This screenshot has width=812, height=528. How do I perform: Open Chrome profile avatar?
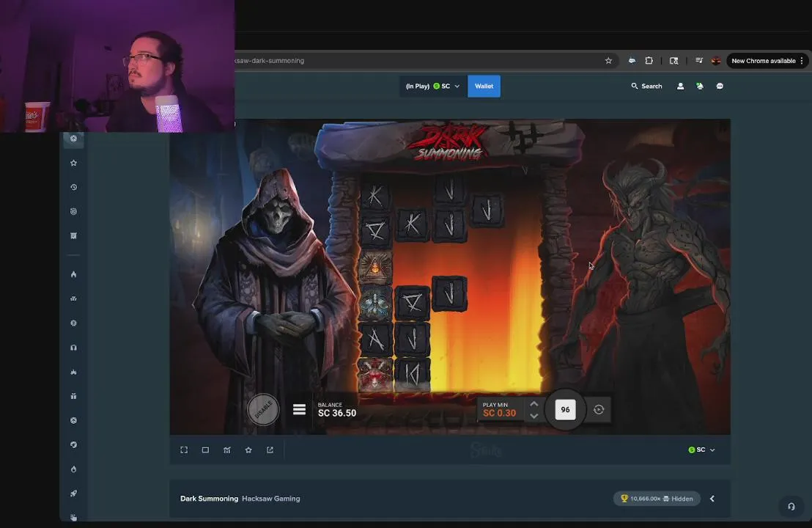(x=716, y=61)
